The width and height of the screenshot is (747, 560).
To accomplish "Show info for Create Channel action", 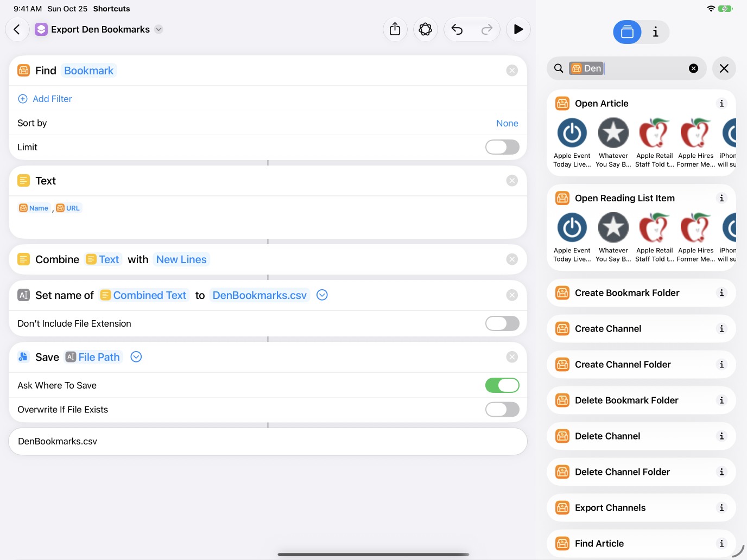I will pyautogui.click(x=721, y=329).
